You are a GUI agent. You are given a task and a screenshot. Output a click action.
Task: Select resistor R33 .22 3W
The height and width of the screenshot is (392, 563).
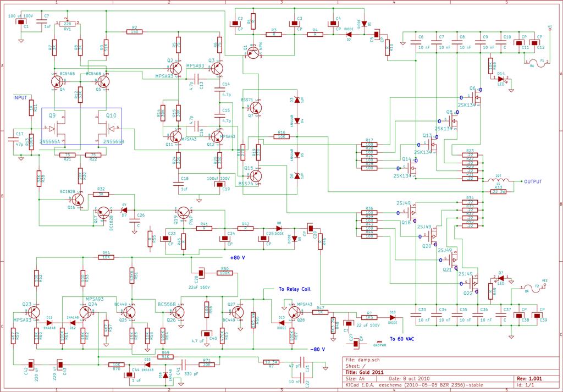point(498,192)
